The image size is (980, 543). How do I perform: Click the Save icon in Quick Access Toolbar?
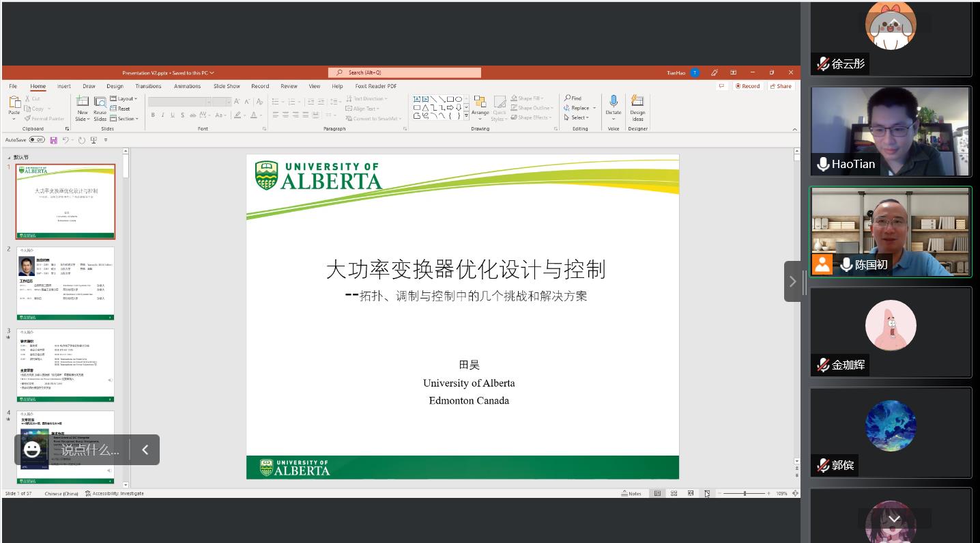[54, 140]
